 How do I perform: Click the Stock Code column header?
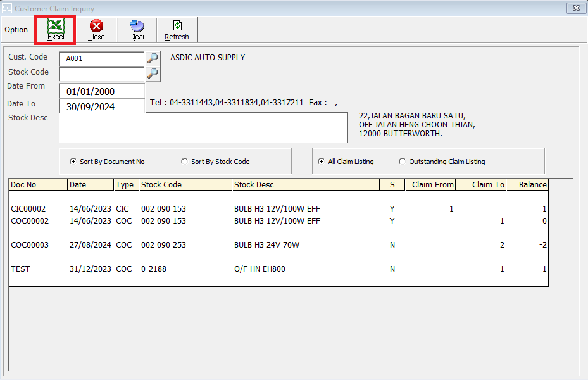coord(185,184)
